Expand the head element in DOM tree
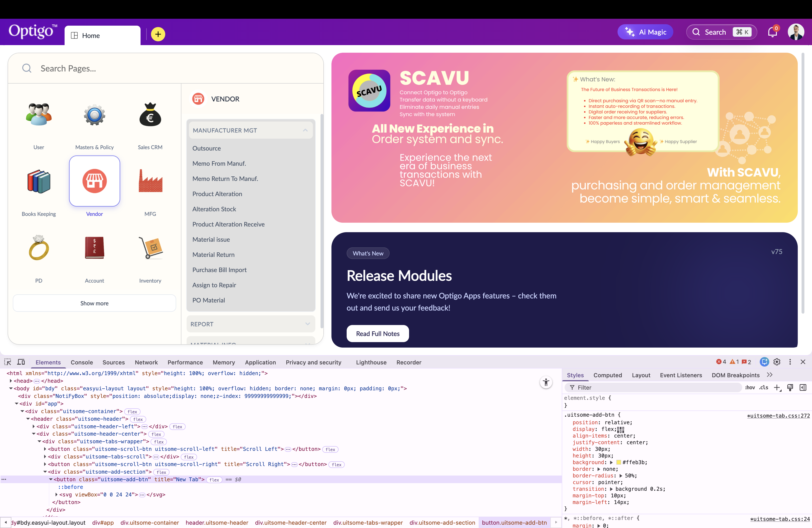Viewport: 812px width, 528px height. pos(11,381)
